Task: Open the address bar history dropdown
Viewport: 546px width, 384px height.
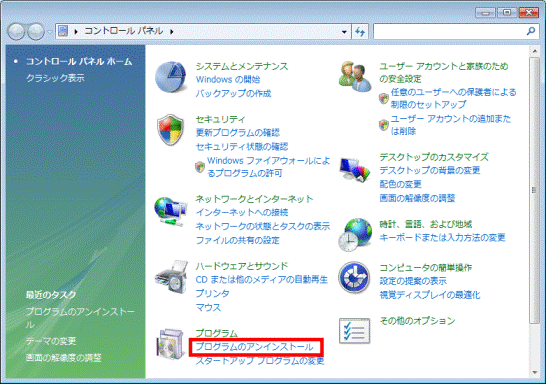Action: pyautogui.click(x=344, y=32)
